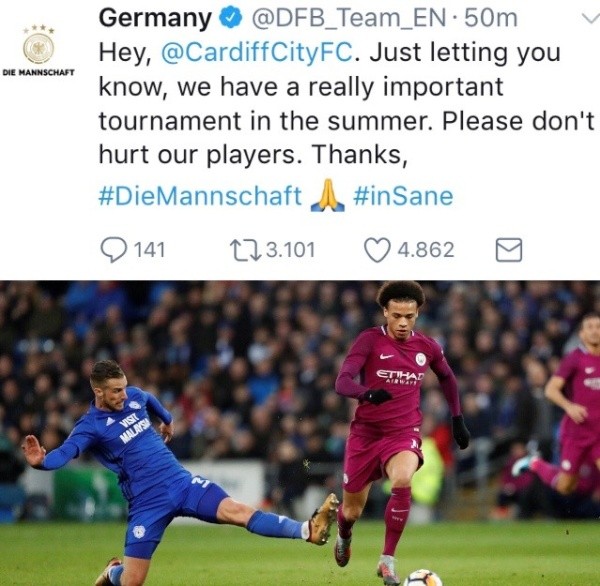Screen dimensions: 600x586
Task: Click the tweet text body
Action: (347, 104)
